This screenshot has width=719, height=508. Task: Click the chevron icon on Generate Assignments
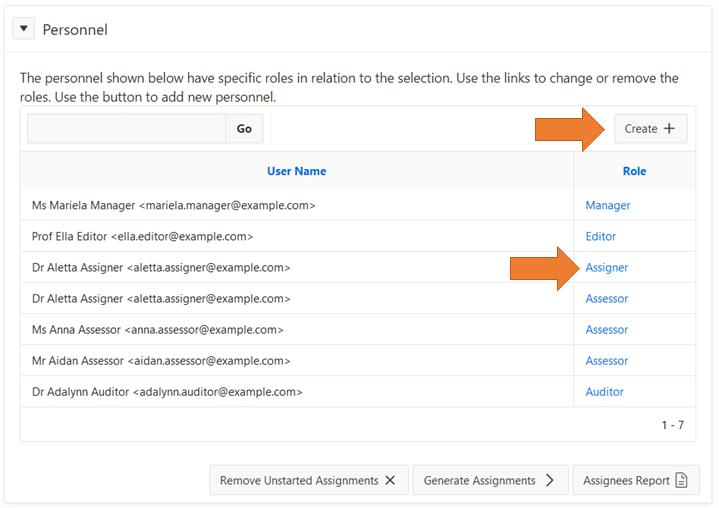tap(550, 480)
